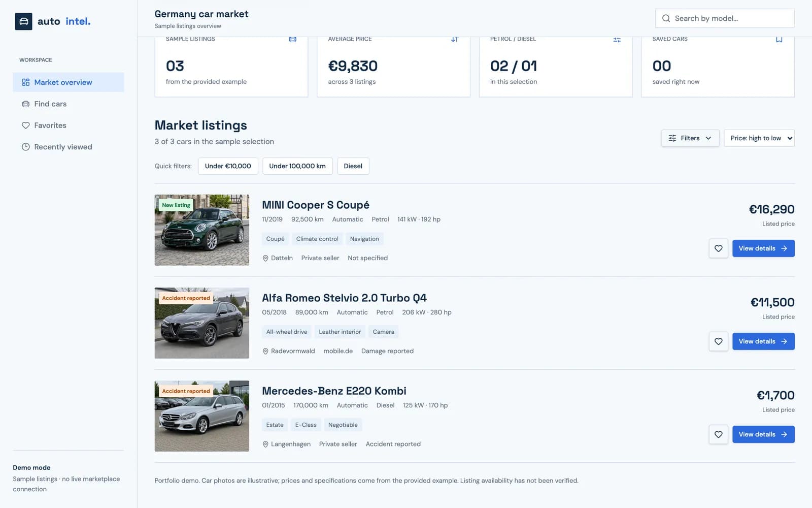Click the location pin icon beside Langenhagen
Viewport: 812px width, 508px height.
point(265,444)
